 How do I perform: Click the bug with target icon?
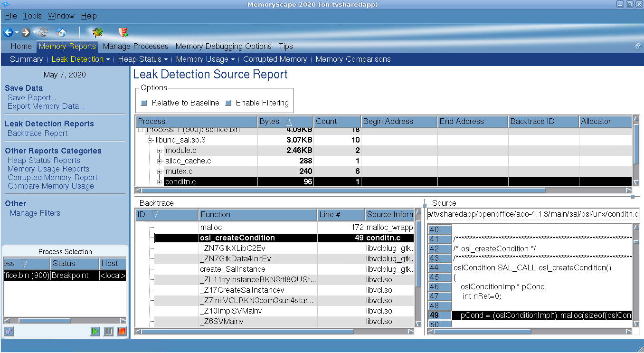[x=98, y=32]
